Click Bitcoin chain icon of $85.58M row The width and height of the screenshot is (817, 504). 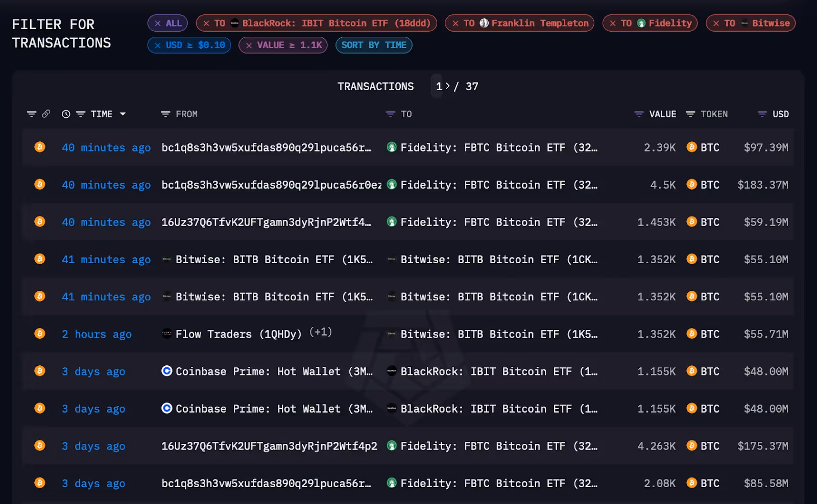(40, 483)
